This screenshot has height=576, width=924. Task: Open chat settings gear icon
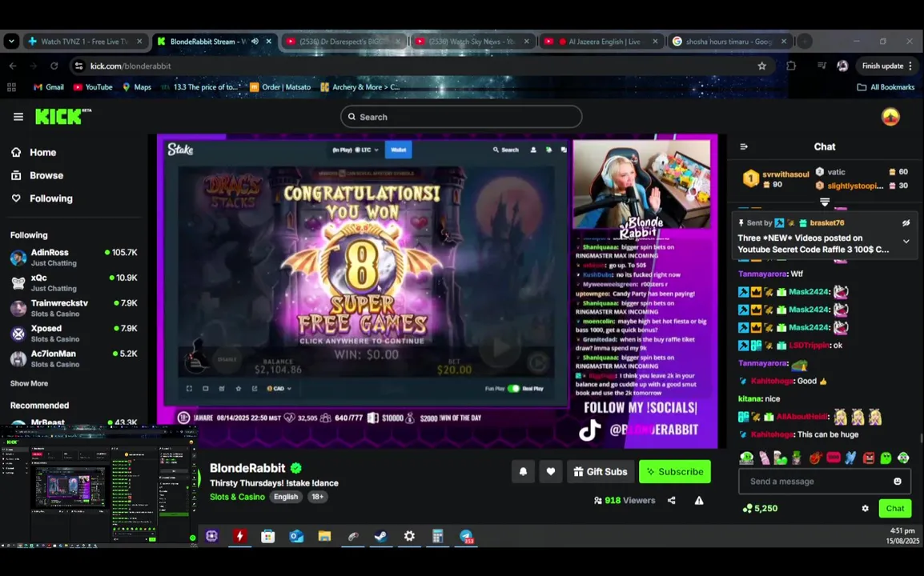coord(865,508)
